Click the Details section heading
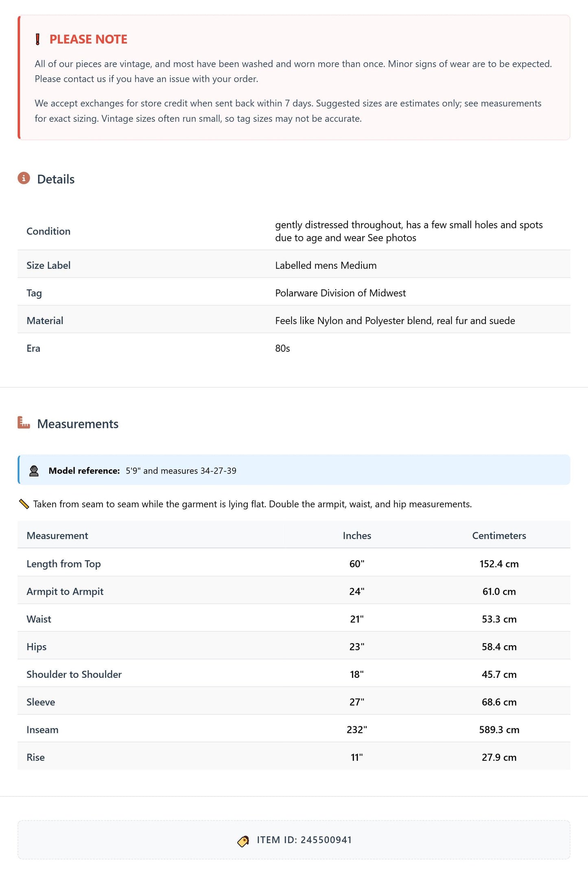The height and width of the screenshot is (874, 588). pos(56,179)
